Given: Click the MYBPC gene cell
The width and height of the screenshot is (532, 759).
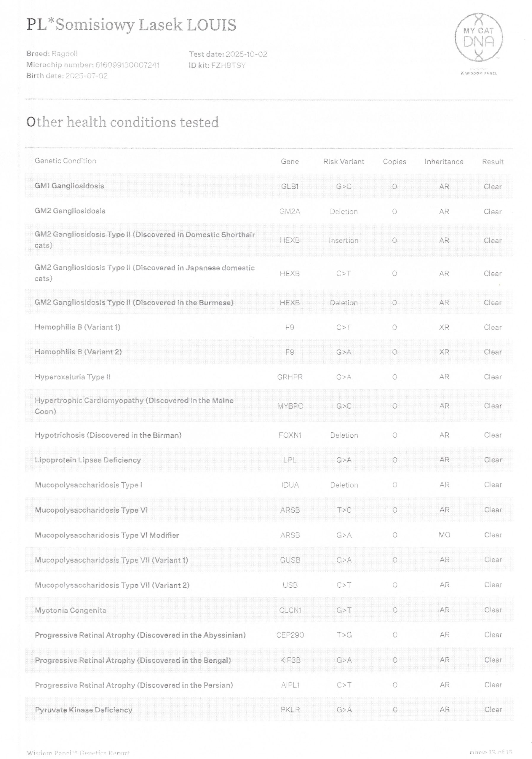Looking at the screenshot, I should tap(290, 406).
